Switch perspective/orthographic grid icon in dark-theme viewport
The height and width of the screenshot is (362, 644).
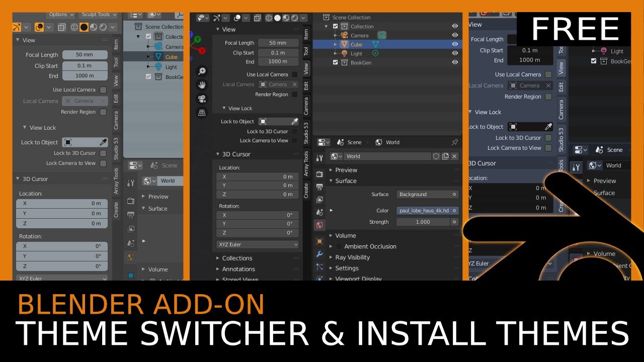(x=202, y=112)
